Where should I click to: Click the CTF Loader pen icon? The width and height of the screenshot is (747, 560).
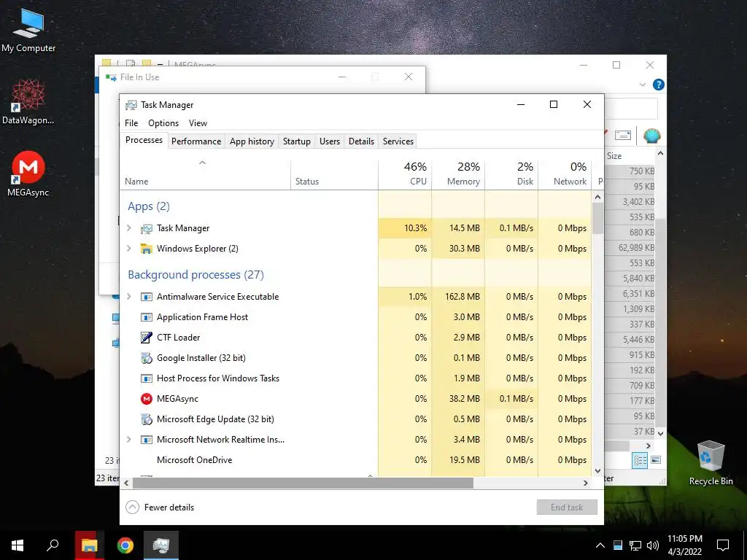(x=146, y=338)
